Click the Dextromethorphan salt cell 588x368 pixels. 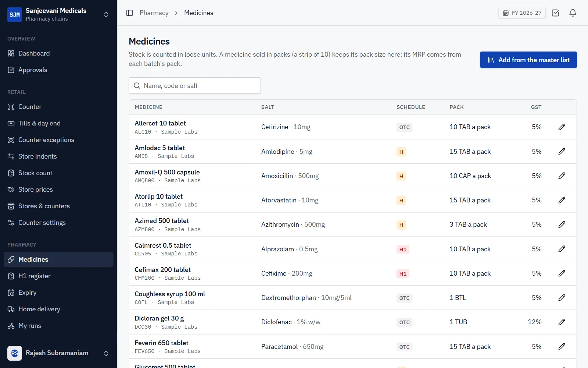306,298
